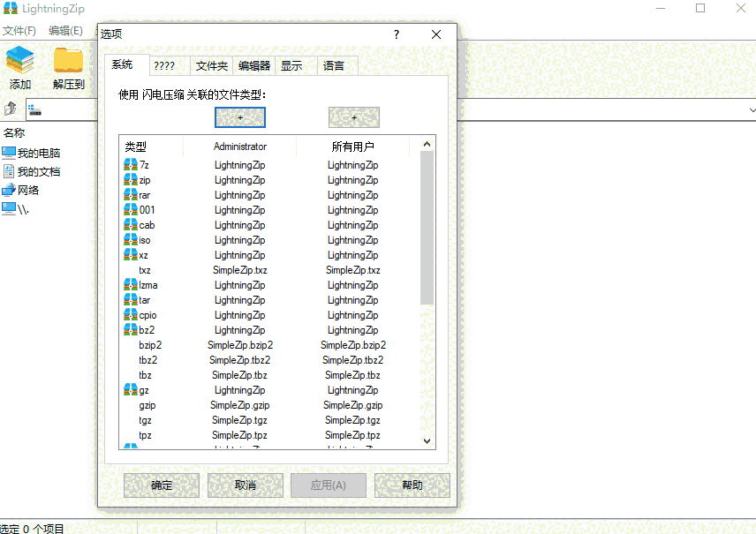Click the lzma row archive icon

tap(131, 285)
